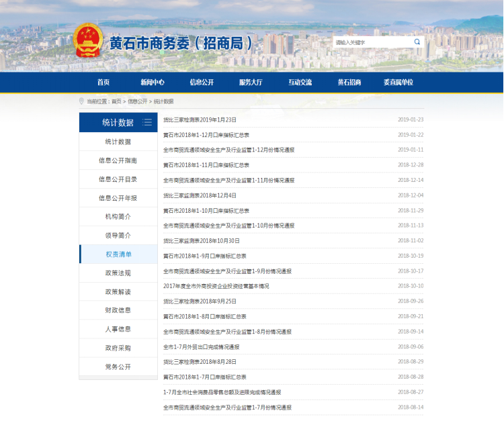Select 委直属单位 in the navigation bar

[x=398, y=82]
